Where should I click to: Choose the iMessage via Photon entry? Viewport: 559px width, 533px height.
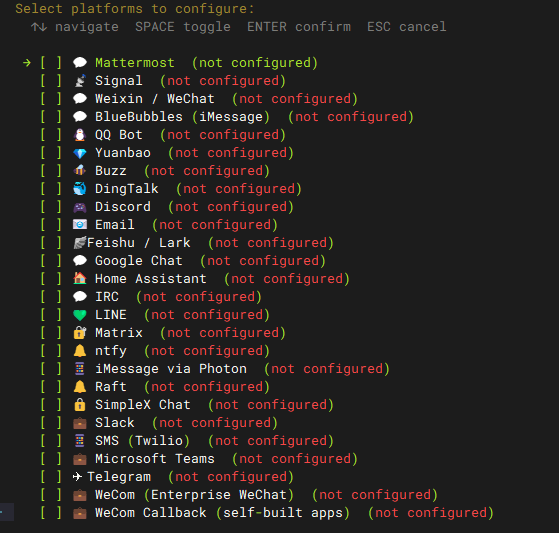click(215, 369)
